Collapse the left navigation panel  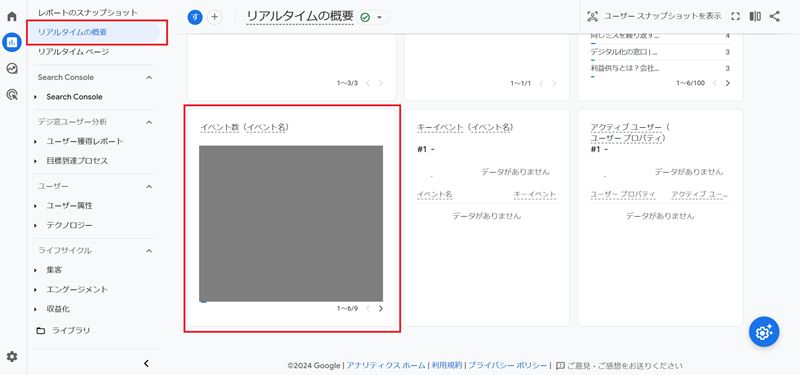click(146, 364)
